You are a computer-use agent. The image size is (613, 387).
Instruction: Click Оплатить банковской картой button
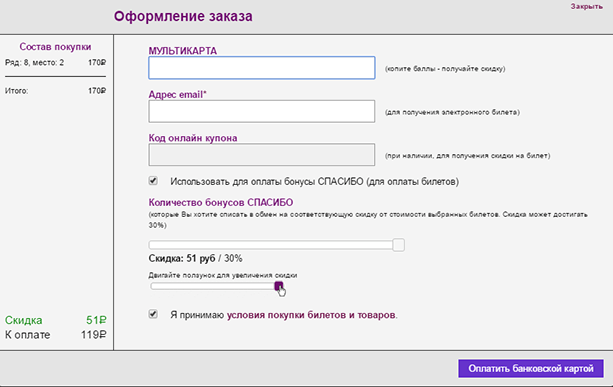click(x=531, y=369)
